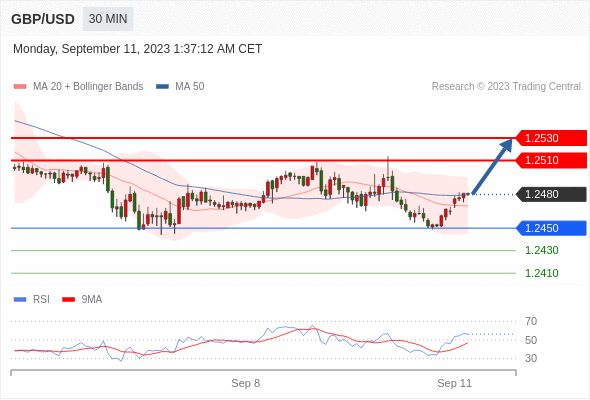Screen dimensions: 590x400
Task: Click the RSI 70 level label
Action: [531, 321]
